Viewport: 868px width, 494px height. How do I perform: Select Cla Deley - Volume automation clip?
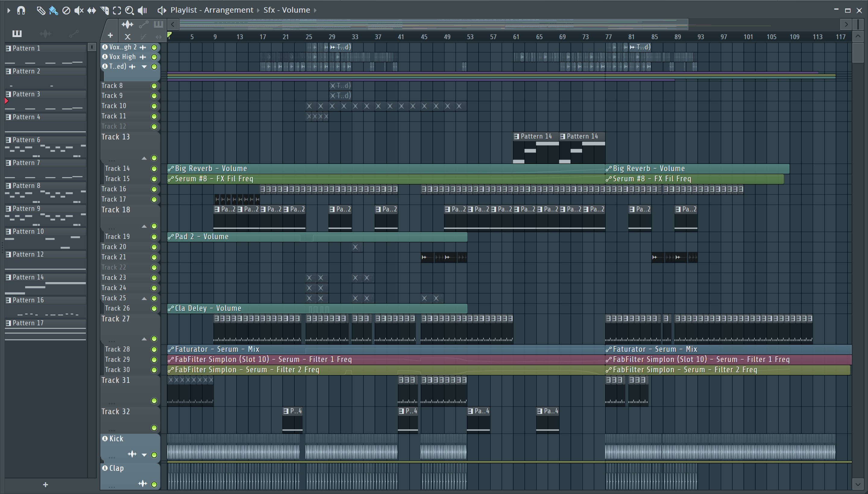coord(317,308)
